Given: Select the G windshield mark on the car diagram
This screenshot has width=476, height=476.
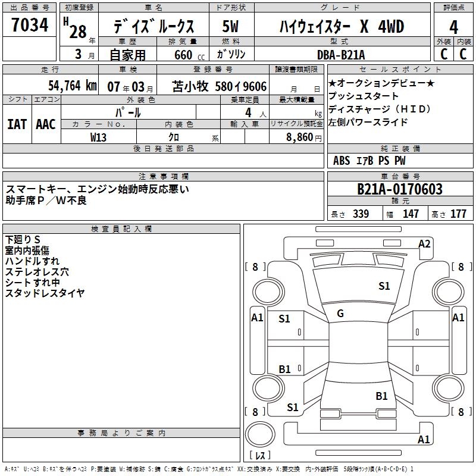Looking at the screenshot, I should 340,314.
